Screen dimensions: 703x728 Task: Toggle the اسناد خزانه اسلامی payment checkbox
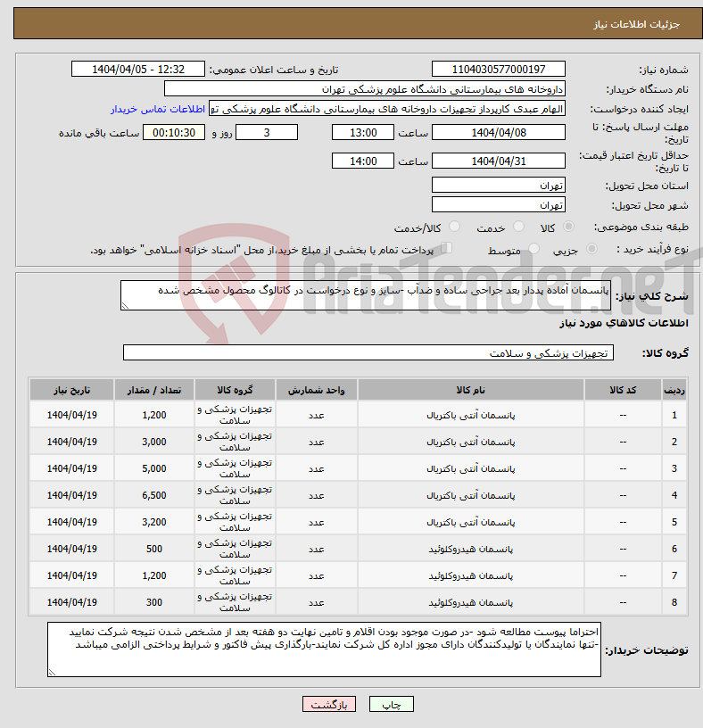pyautogui.click(x=447, y=248)
